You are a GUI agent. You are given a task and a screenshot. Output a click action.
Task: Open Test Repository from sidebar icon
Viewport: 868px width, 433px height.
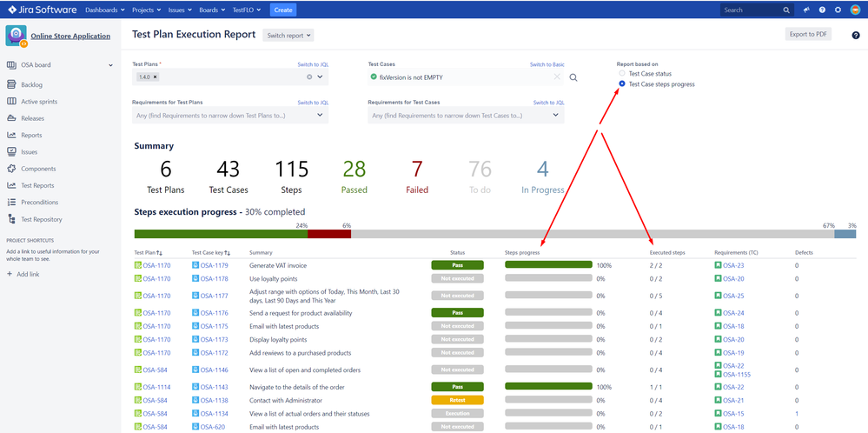tap(12, 219)
